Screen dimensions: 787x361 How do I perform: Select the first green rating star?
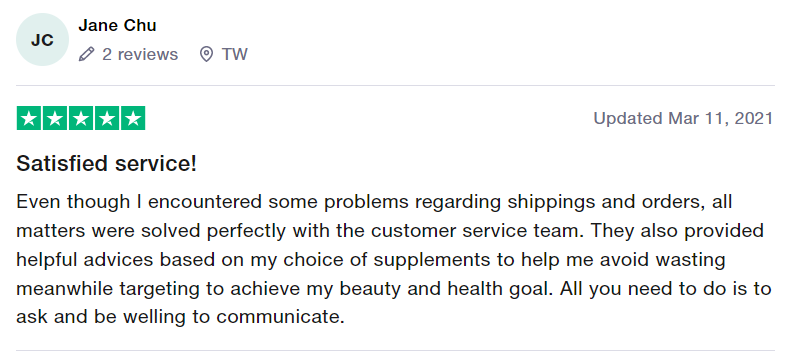[29, 118]
